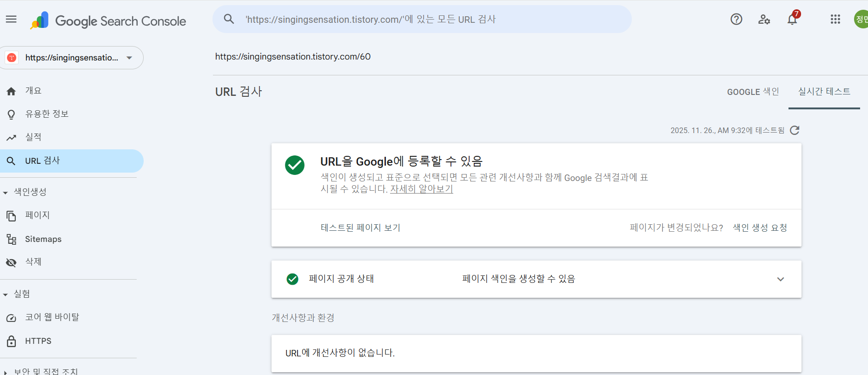Viewport: 868px width, 375px height.
Task: Click the URL에 개선사항이 없습니다 card
Action: pyautogui.click(x=536, y=353)
